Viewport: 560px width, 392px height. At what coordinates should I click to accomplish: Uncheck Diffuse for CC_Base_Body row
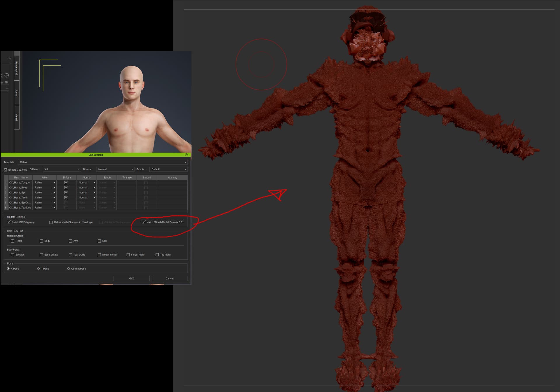(66, 188)
